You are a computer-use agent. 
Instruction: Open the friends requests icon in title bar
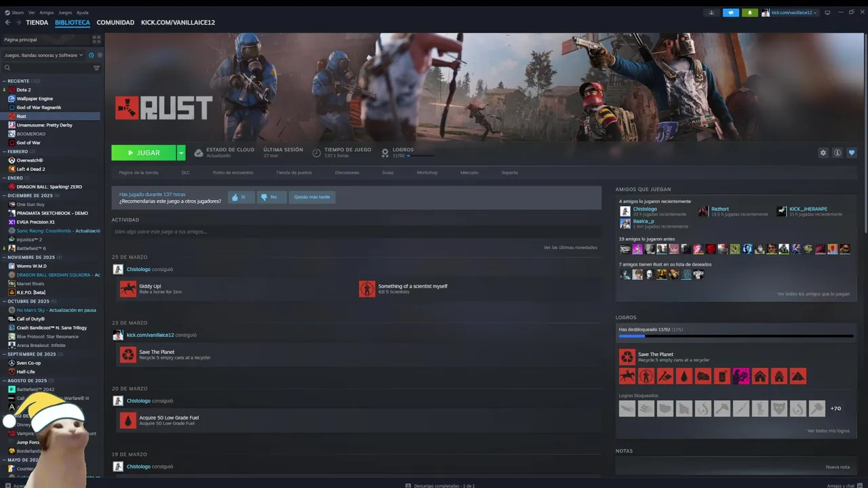(x=711, y=12)
